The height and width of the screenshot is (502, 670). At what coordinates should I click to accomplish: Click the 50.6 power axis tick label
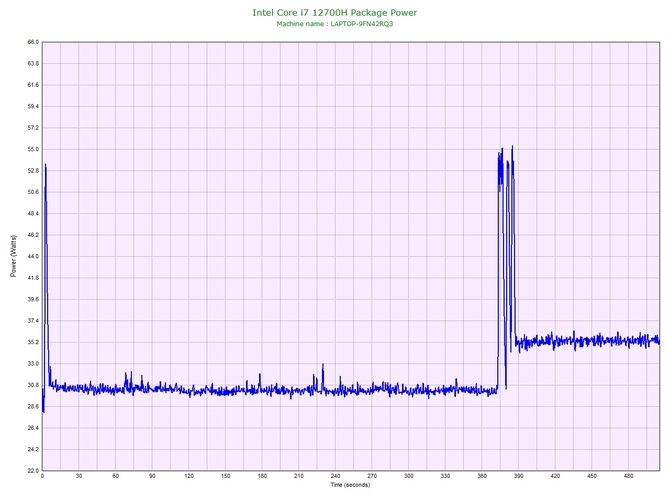pyautogui.click(x=33, y=192)
